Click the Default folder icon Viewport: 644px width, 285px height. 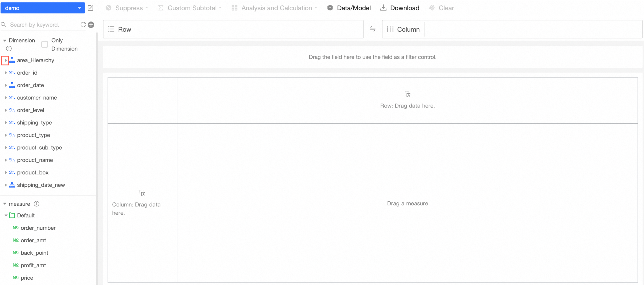pos(12,215)
